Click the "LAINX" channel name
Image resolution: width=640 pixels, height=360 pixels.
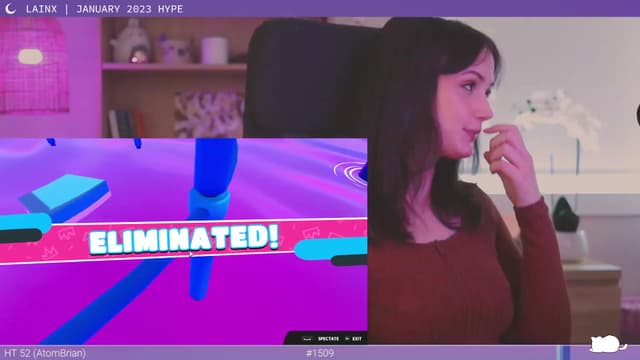pyautogui.click(x=41, y=9)
